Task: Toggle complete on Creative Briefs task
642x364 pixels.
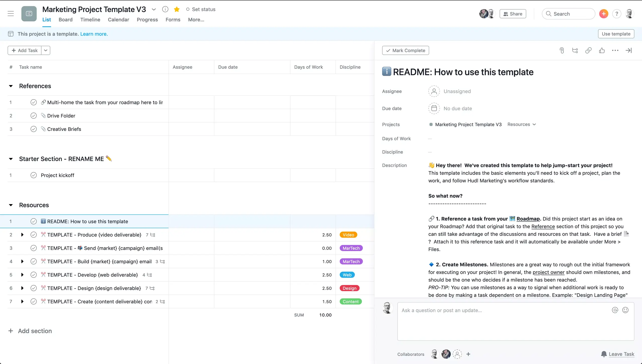Action: [34, 129]
